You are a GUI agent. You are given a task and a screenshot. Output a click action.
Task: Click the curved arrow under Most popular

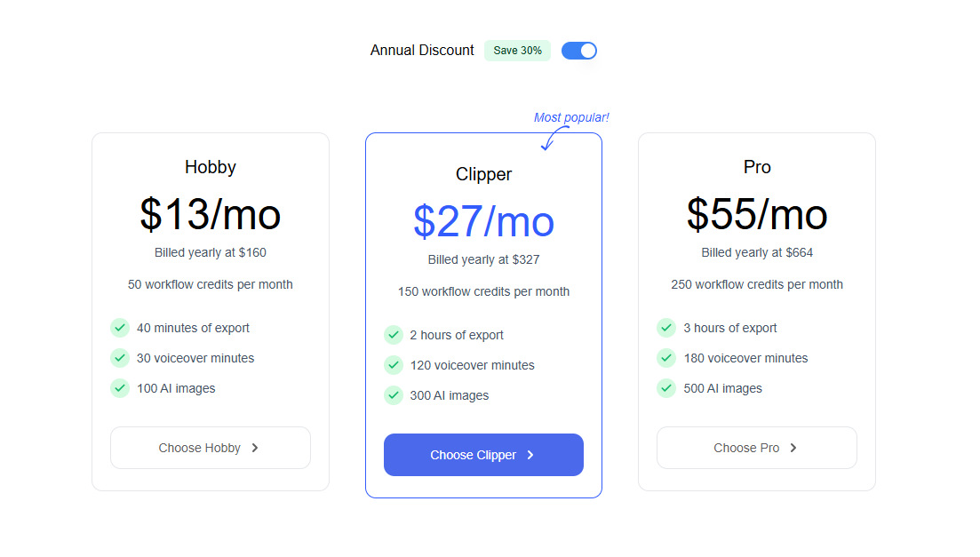(553, 138)
